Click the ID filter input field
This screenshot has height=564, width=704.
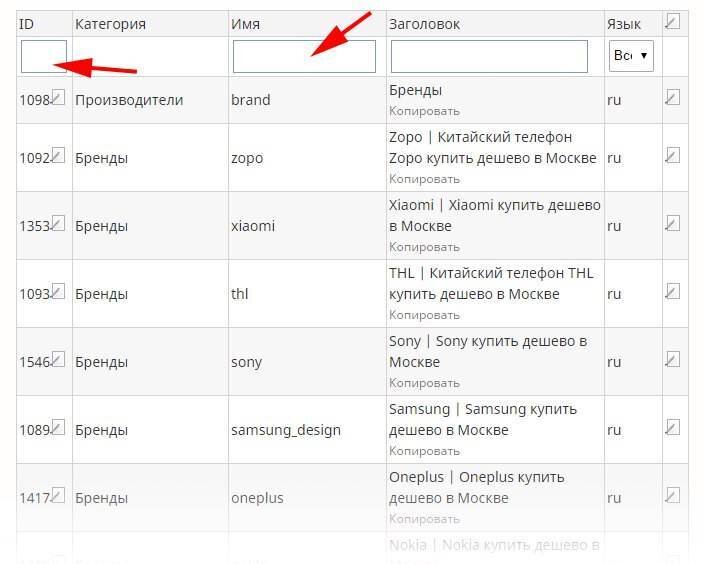[x=44, y=56]
